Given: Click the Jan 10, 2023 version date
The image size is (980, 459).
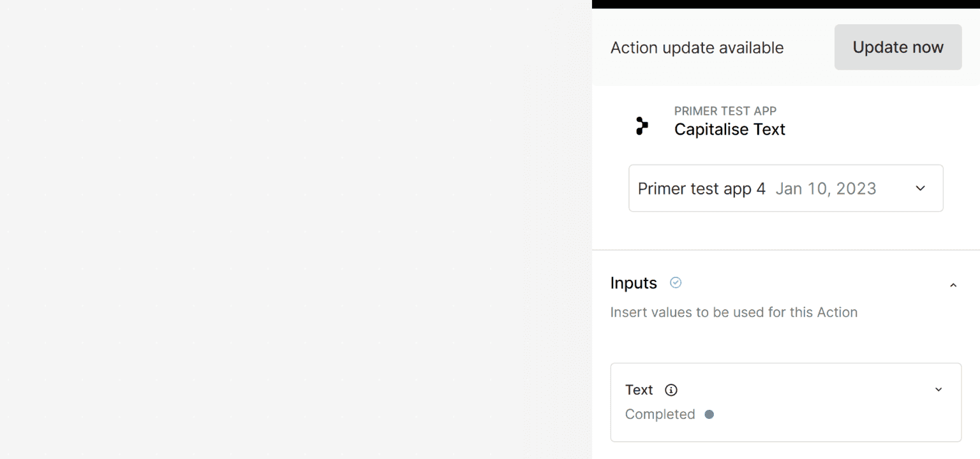Looking at the screenshot, I should point(826,189).
